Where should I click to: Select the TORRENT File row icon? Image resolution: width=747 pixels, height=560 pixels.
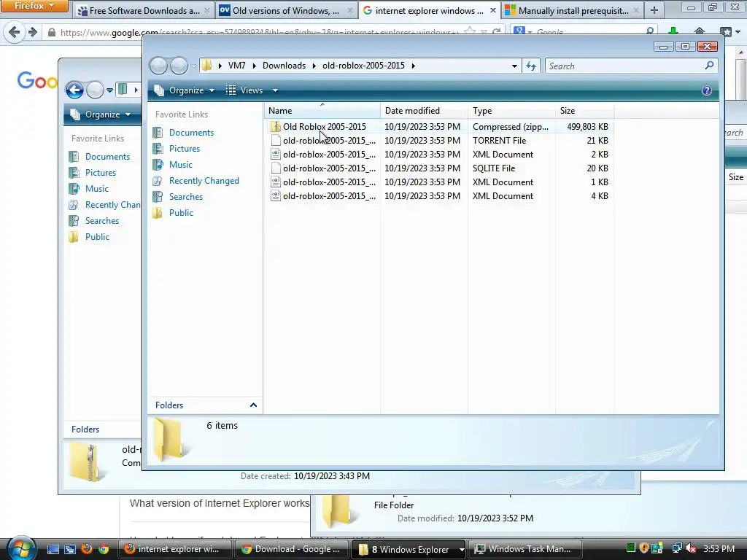pyautogui.click(x=275, y=141)
